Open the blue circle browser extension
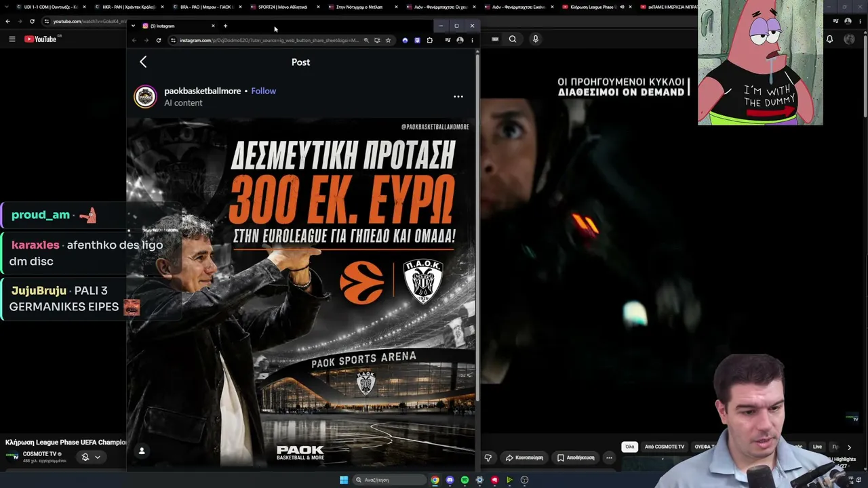 (405, 40)
